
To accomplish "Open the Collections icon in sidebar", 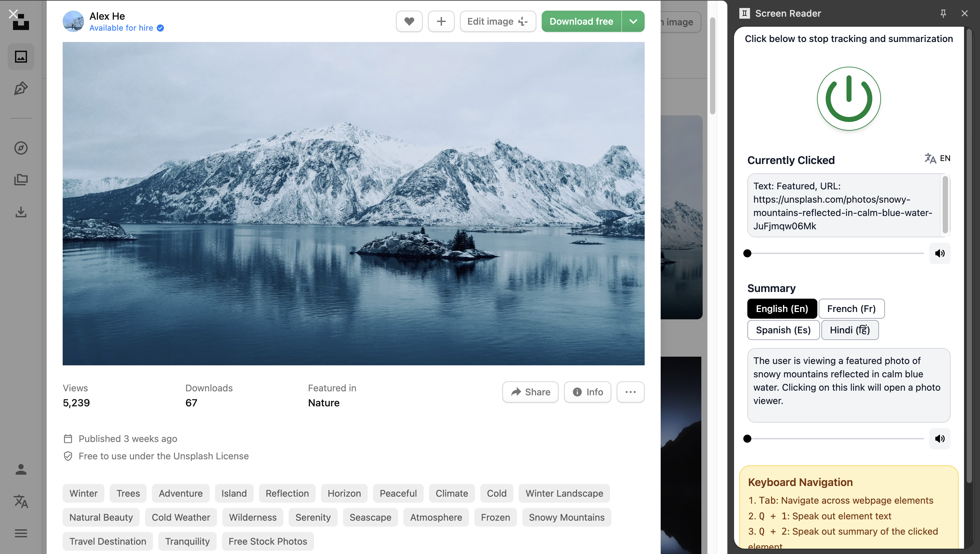I will click(x=21, y=180).
